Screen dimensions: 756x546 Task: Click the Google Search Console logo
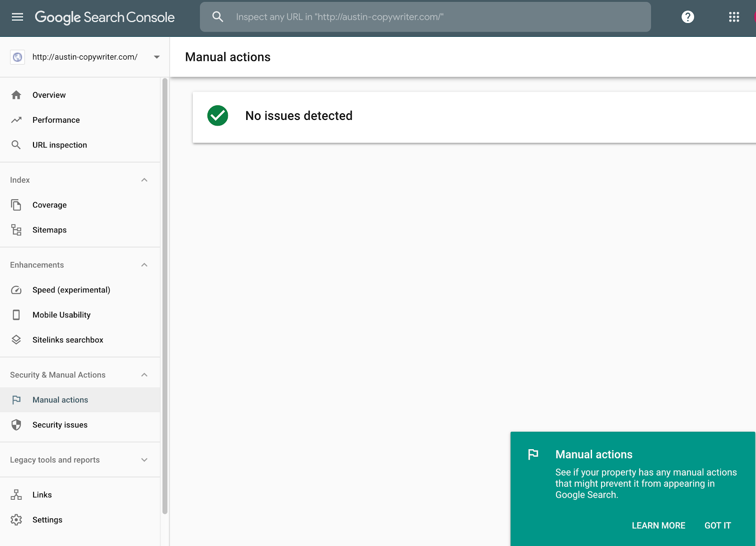tap(104, 17)
